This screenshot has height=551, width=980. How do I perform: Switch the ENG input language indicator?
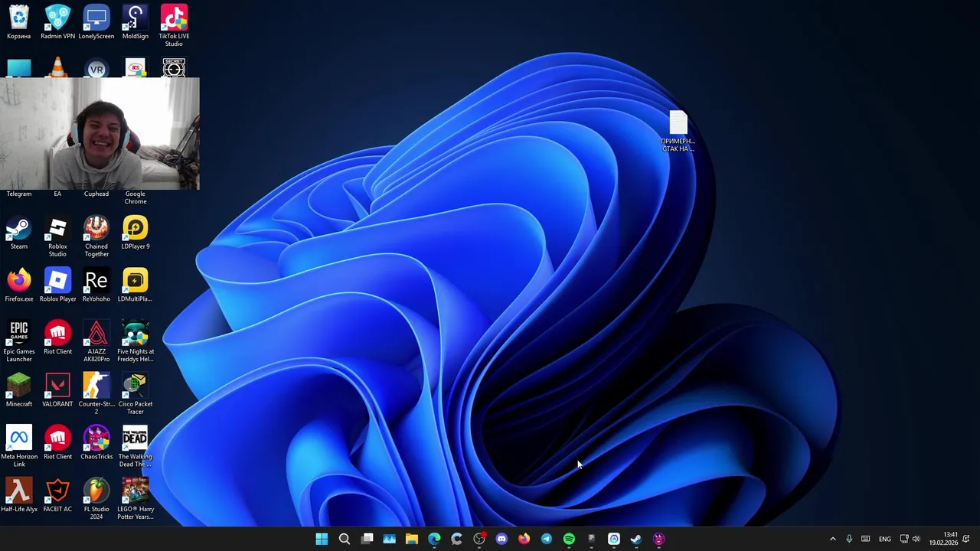tap(885, 539)
